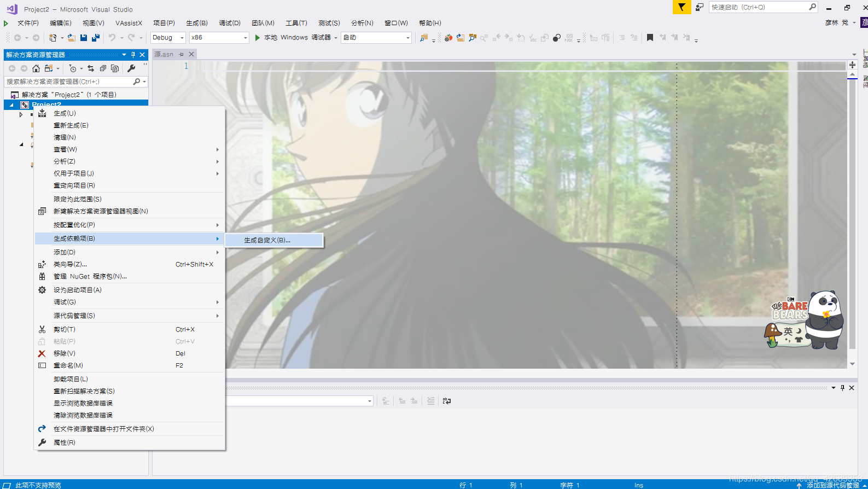Image resolution: width=868 pixels, height=489 pixels.
Task: Click the run arrow at far-left of menu bar
Action: (6, 23)
